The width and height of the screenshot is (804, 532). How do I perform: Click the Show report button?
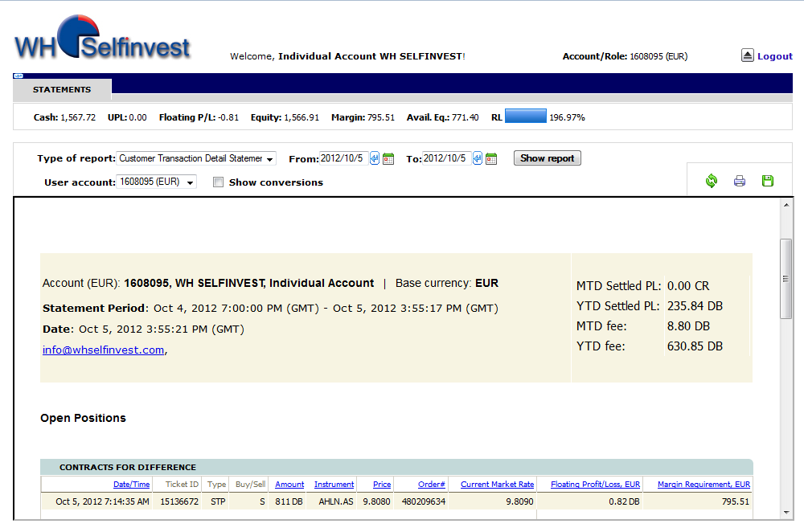click(547, 158)
